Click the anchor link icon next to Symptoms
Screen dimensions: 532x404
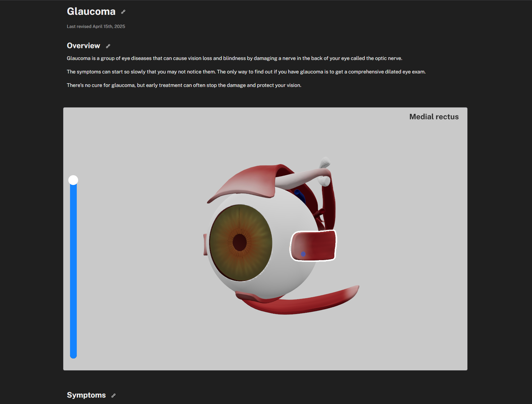click(113, 396)
